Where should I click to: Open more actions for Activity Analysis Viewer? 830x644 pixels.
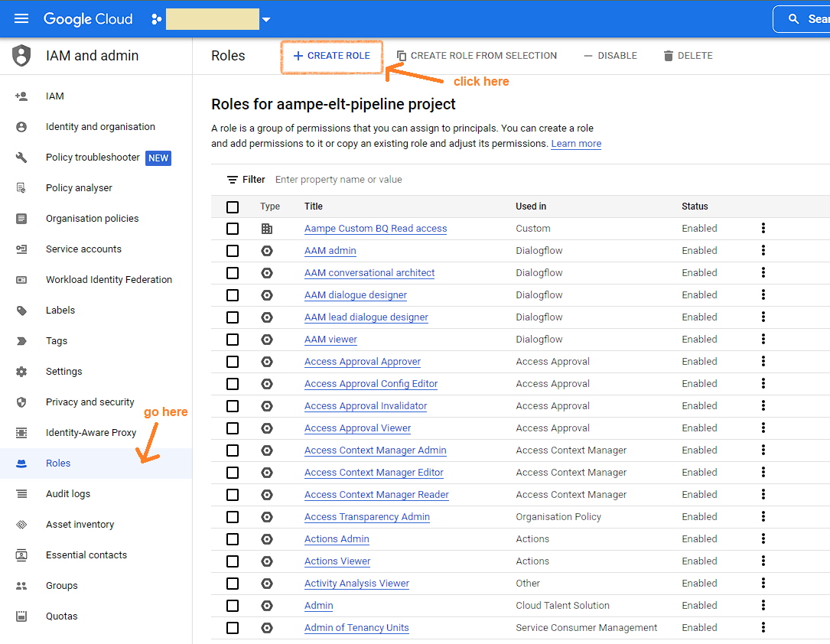[x=763, y=583]
